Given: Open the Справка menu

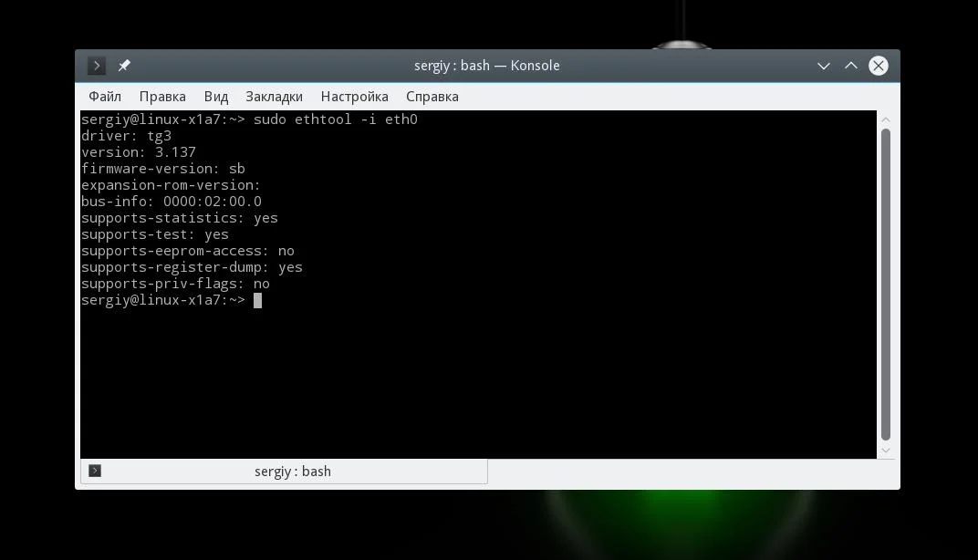Looking at the screenshot, I should pos(432,97).
